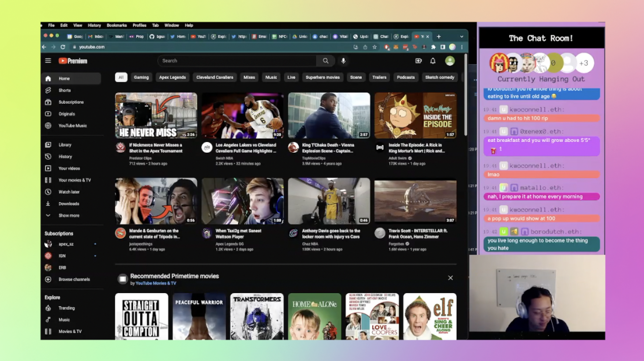Open the notifications bell
Screen dimensions: 644x361
click(x=433, y=61)
